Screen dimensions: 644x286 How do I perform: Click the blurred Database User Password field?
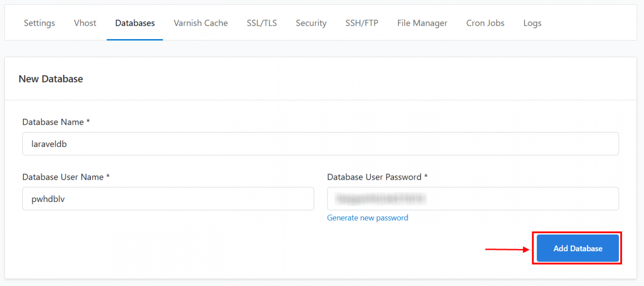pos(473,199)
